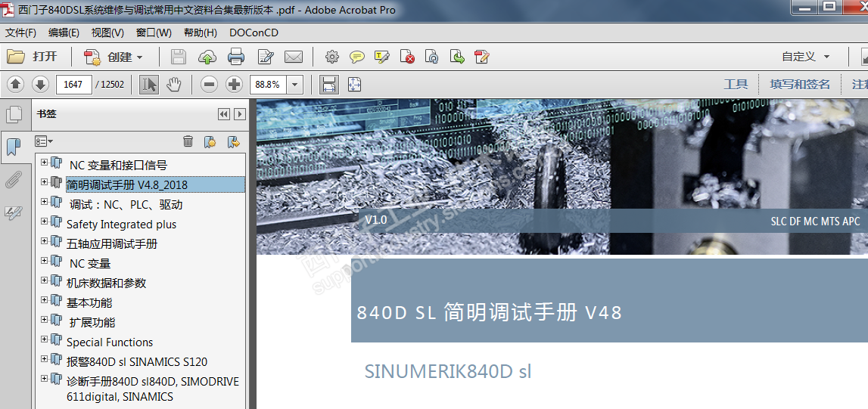Select the 报警840D sl SINAMICS S120 bookmark
Image resolution: width=868 pixels, height=409 pixels.
pyautogui.click(x=137, y=362)
